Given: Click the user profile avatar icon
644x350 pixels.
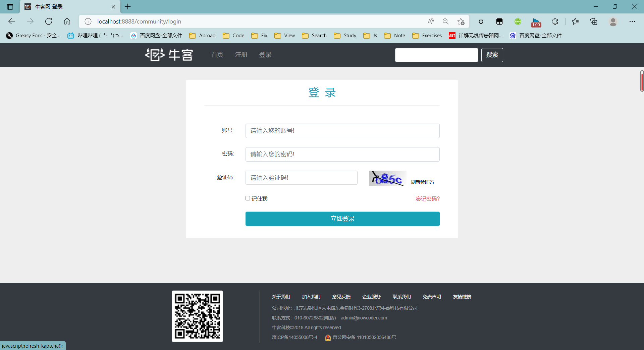Looking at the screenshot, I should click(613, 21).
